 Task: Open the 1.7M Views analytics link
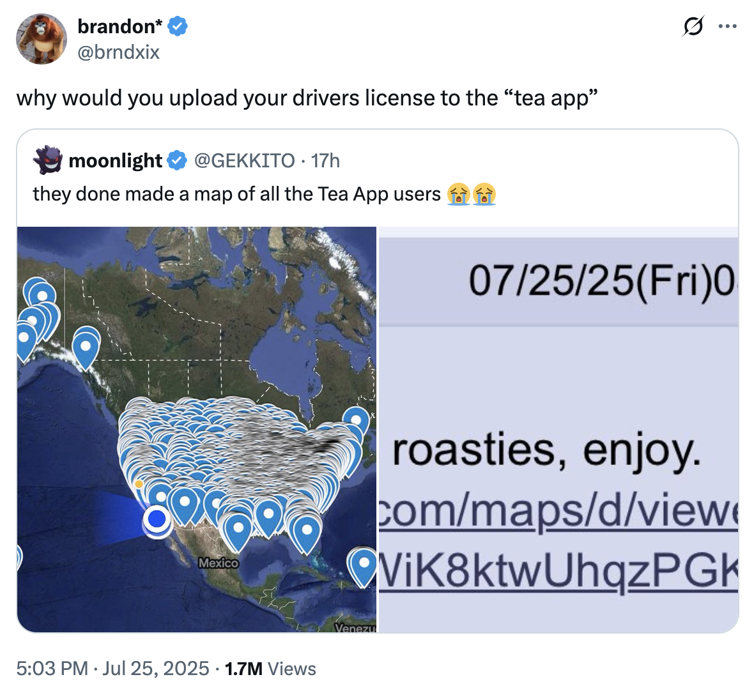pos(270,669)
